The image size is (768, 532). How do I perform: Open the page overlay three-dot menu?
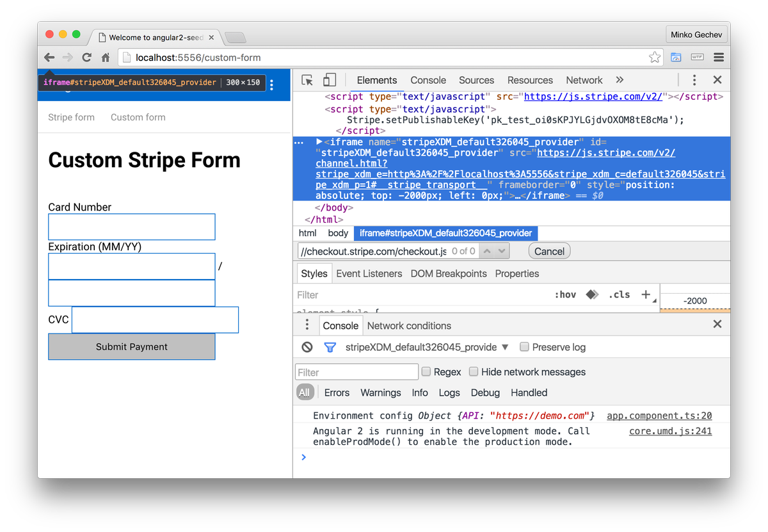pos(271,85)
